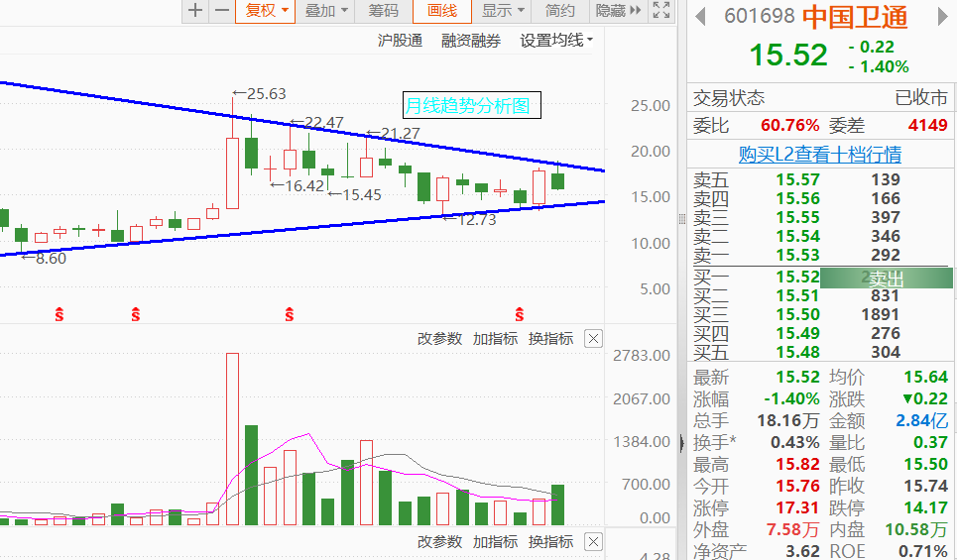Click 卖一 price 15.53
The image size is (957, 560).
point(797,255)
